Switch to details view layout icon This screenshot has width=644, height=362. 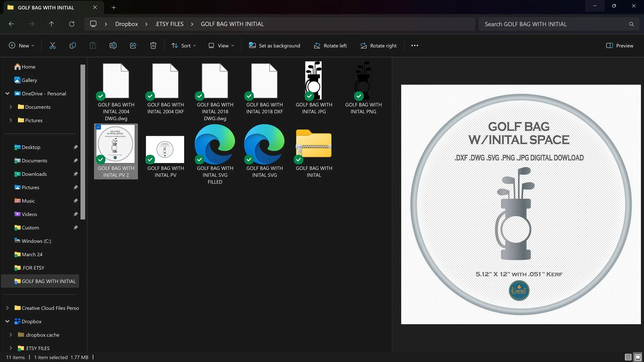(x=628, y=357)
